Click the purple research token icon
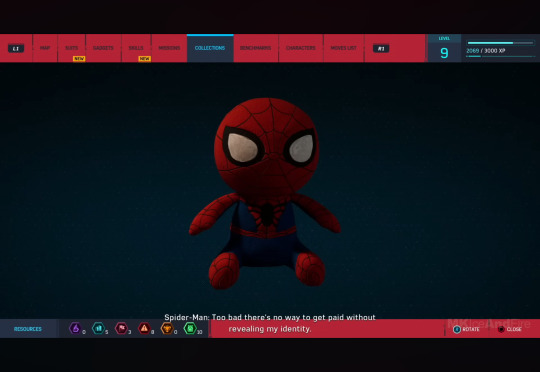 (x=75, y=328)
